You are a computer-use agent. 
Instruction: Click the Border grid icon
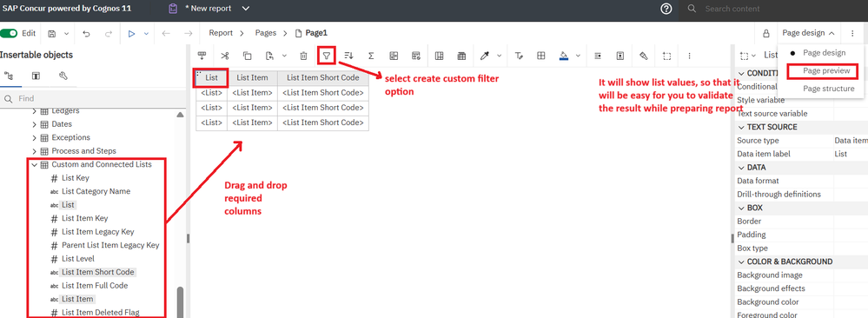tap(541, 56)
